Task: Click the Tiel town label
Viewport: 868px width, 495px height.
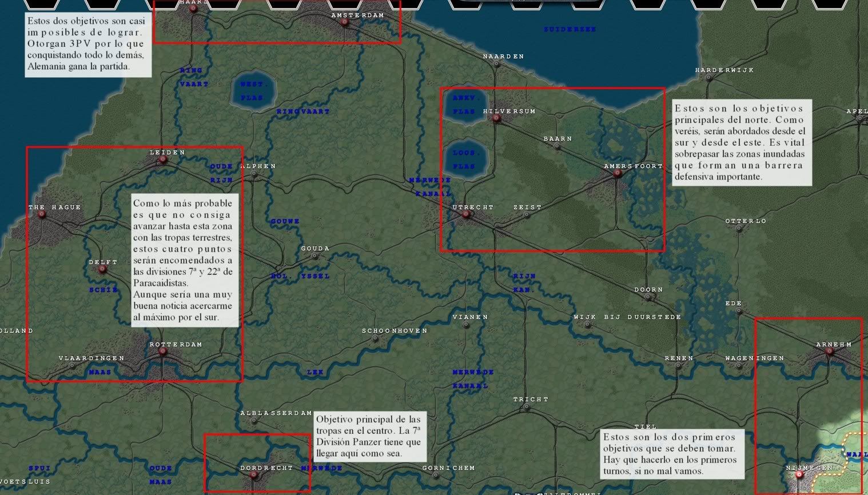Action: tap(646, 427)
